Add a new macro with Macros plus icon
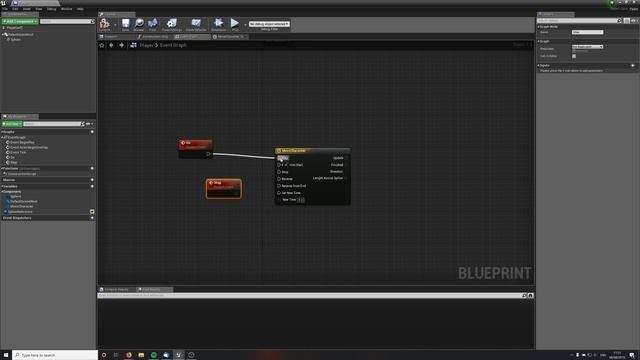The height and width of the screenshot is (360, 640). 92,180
